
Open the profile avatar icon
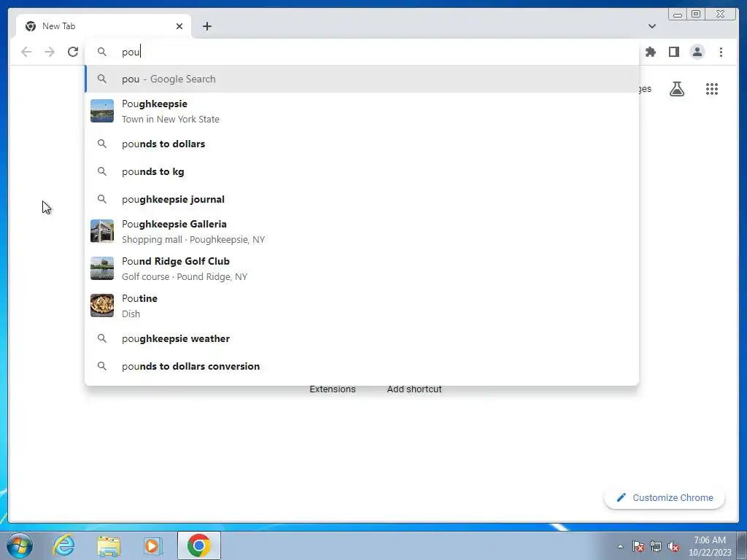tap(697, 52)
